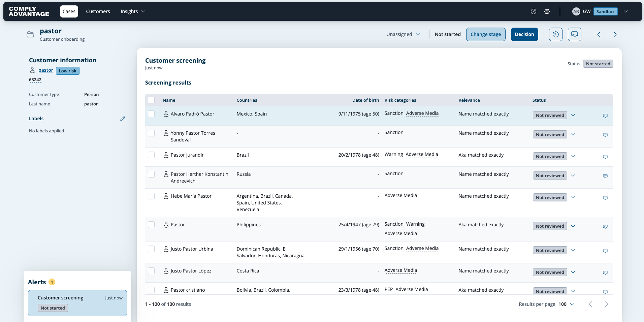Change results per page dropdown
This screenshot has height=322, width=644.
coord(566,304)
